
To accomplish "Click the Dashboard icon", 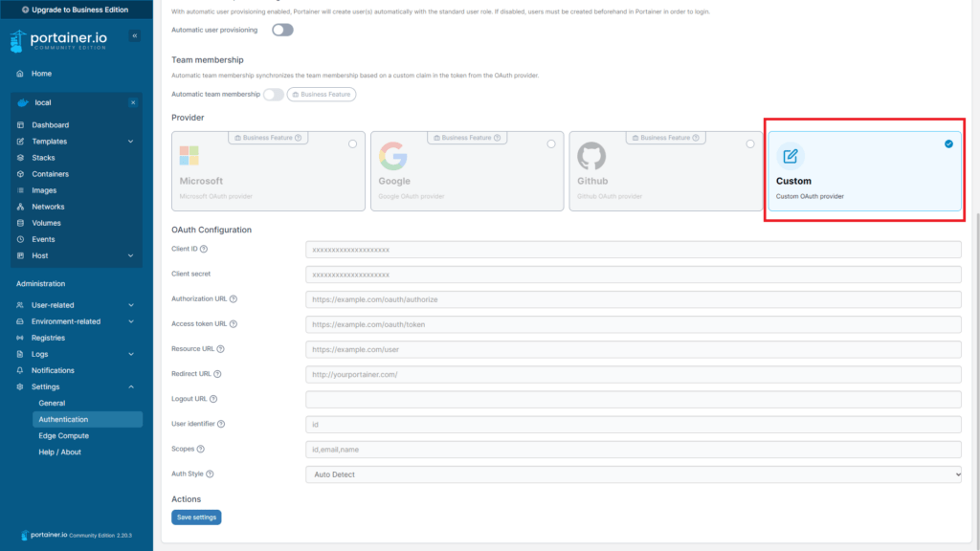I will click(21, 125).
